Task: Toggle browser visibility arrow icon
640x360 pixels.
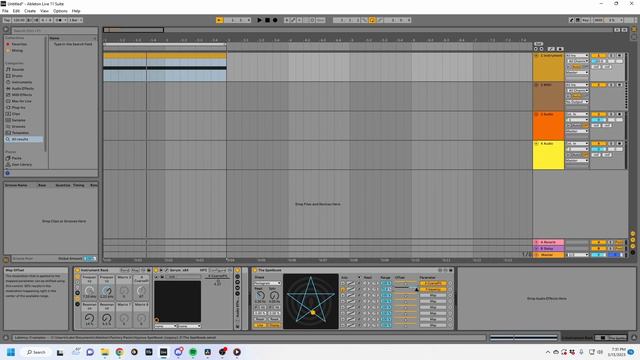Action: (x=6, y=30)
